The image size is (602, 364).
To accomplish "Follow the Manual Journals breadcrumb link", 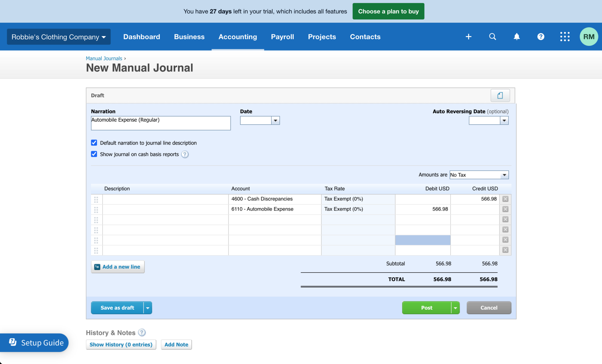I will (104, 58).
